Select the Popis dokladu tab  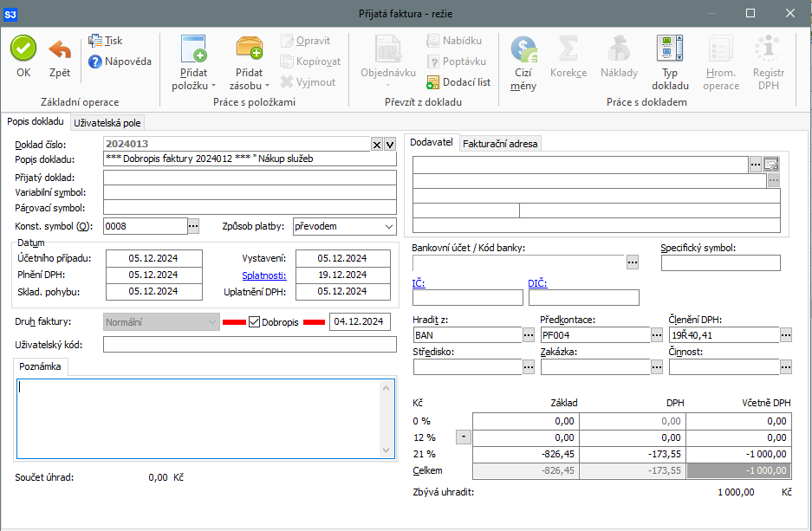36,121
